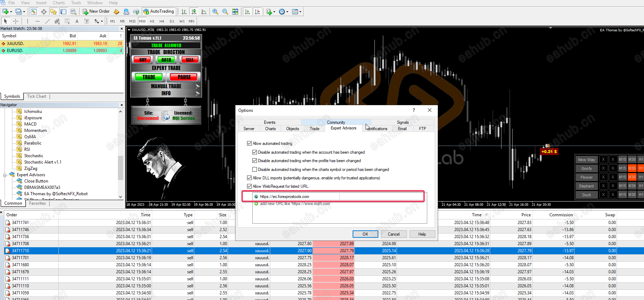Open the profiles dropdown arrow
The height and width of the screenshot is (300, 644).
pos(24,12)
